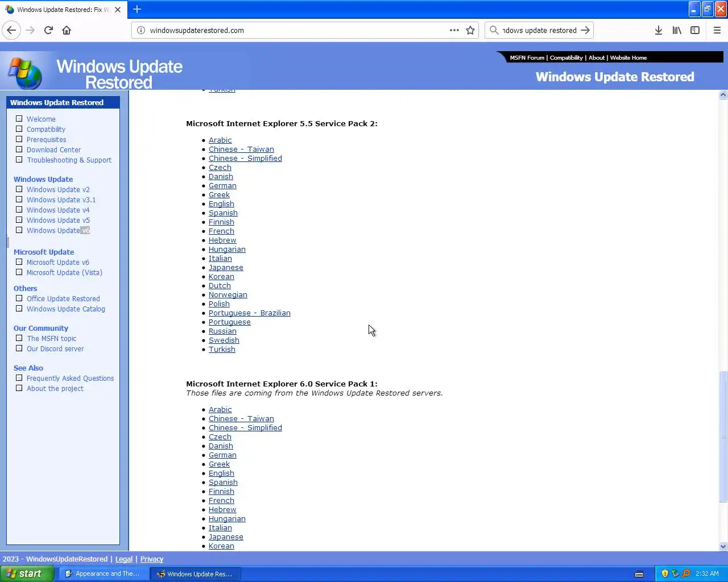The image size is (728, 582).
Task: Click the green shield tray icon
Action: (676, 573)
